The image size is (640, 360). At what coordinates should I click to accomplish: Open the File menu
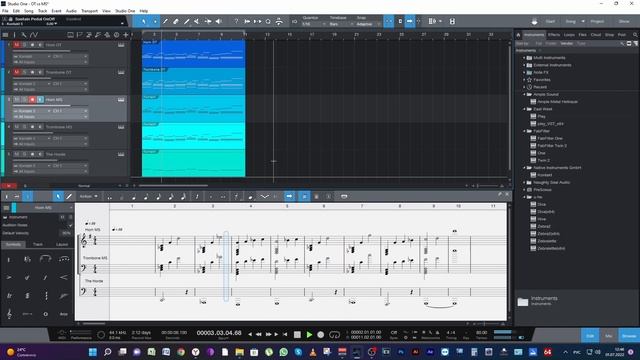click(x=5, y=11)
